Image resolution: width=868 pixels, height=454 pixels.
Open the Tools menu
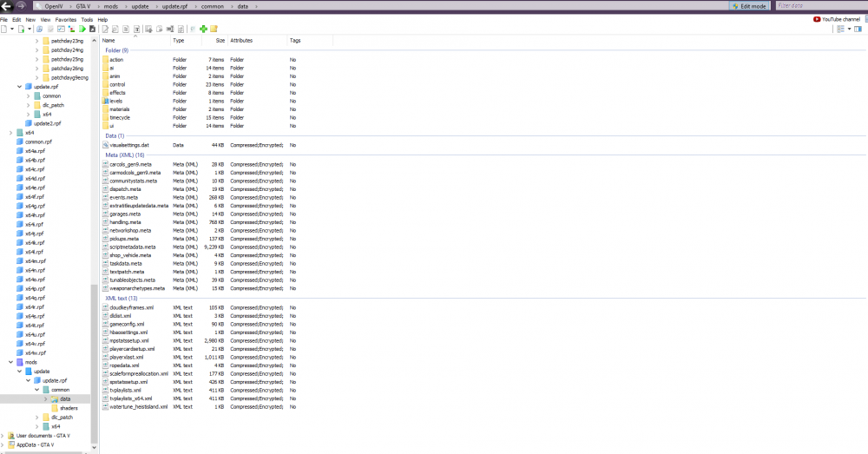[x=87, y=19]
